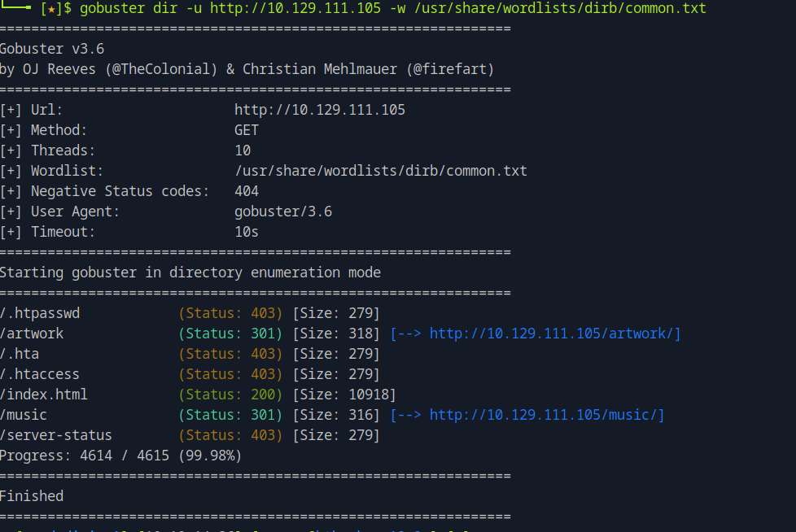Viewport: 796px width, 532px height.
Task: Click the gobuster/3.6 User Agent value
Action: click(x=282, y=211)
